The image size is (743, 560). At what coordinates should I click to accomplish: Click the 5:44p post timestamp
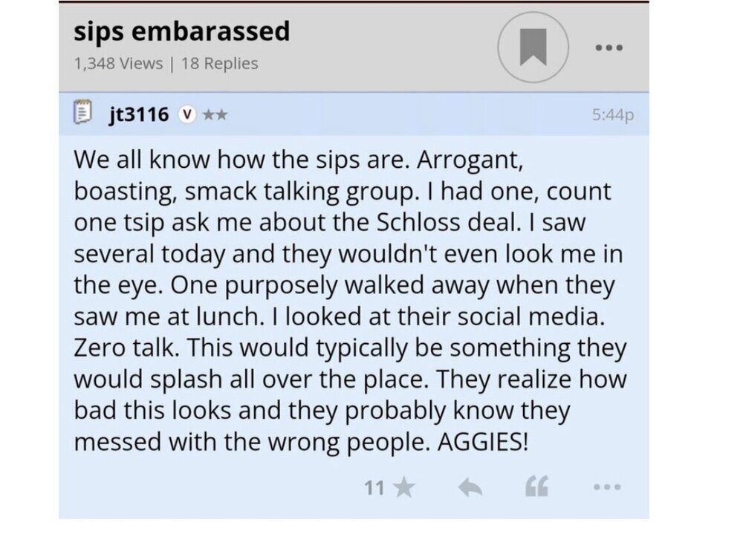(613, 115)
